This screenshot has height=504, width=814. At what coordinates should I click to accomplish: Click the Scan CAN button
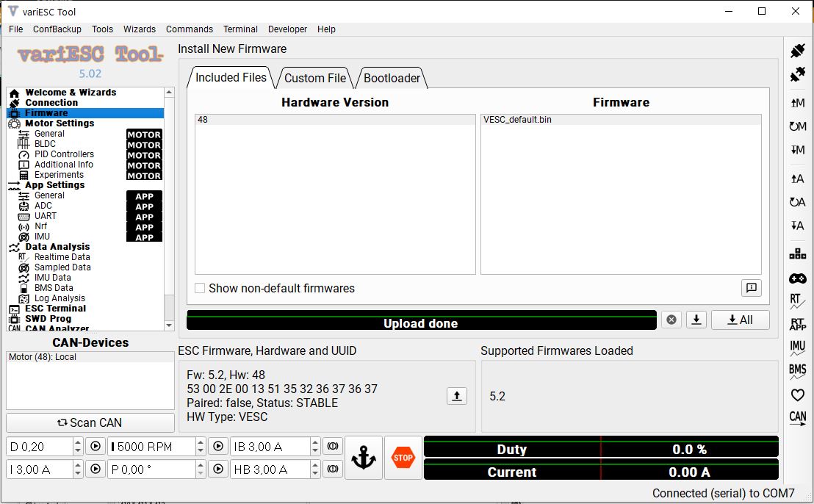coord(90,422)
